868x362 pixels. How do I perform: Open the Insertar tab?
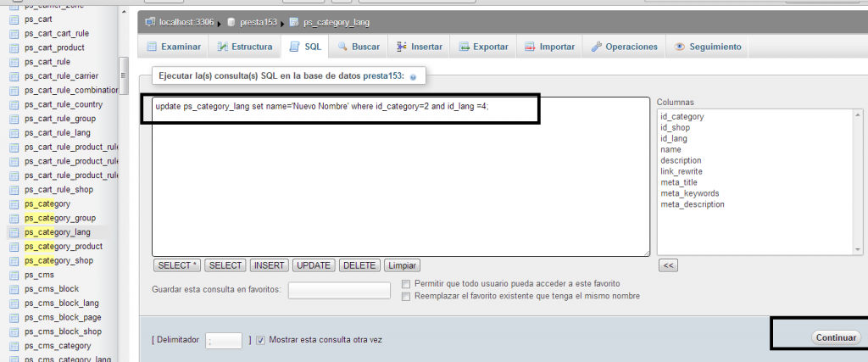coord(419,47)
